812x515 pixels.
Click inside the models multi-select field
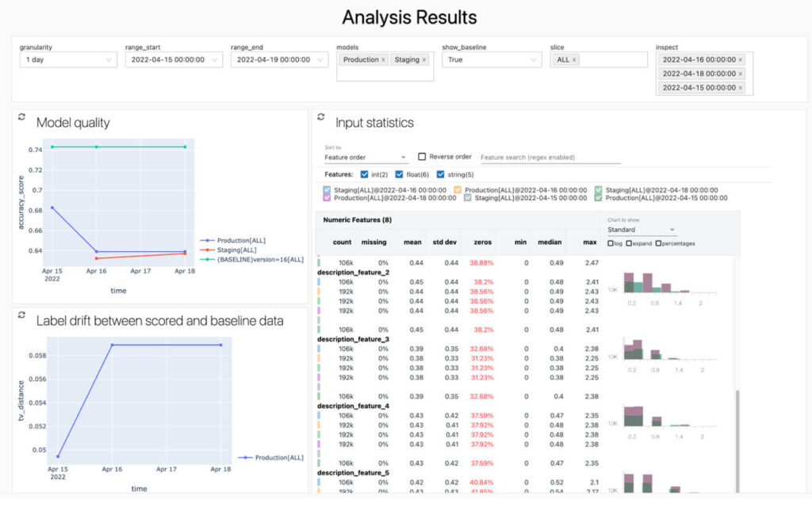(x=385, y=67)
